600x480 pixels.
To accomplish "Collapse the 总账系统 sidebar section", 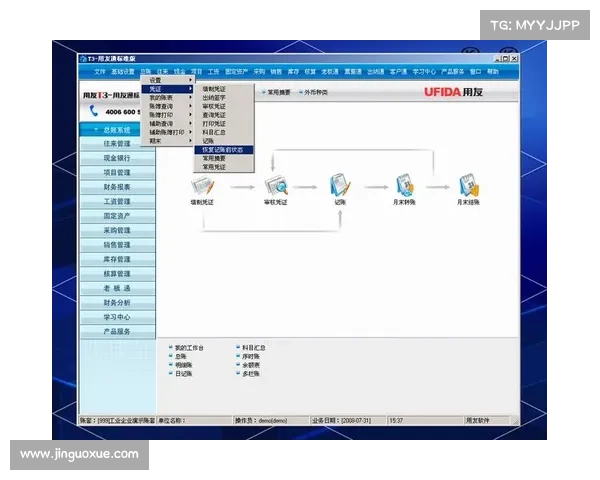I will point(111,130).
